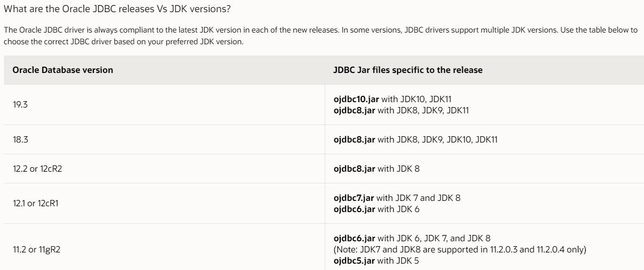
Task: Click the 'Oracle Database version' column header
Action: pyautogui.click(x=63, y=70)
